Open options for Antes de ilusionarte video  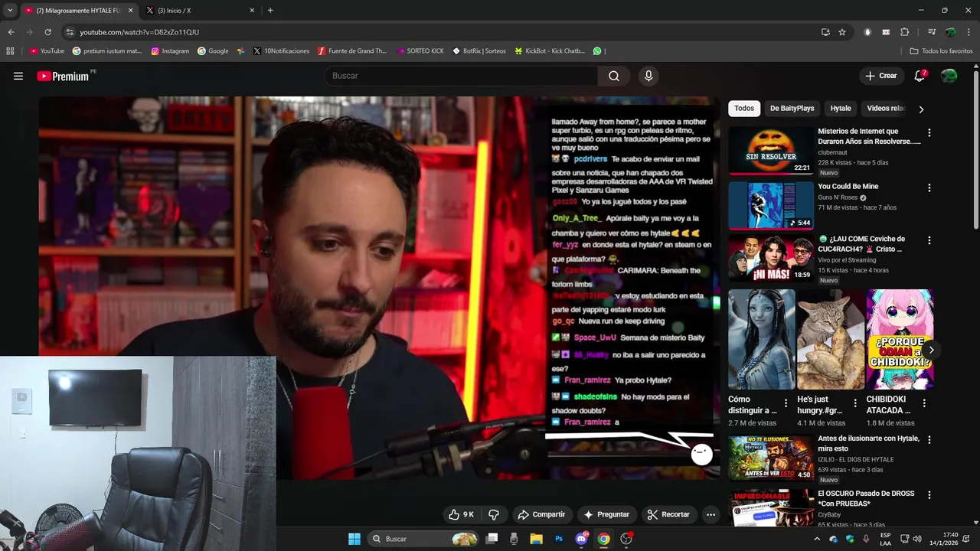pos(929,440)
